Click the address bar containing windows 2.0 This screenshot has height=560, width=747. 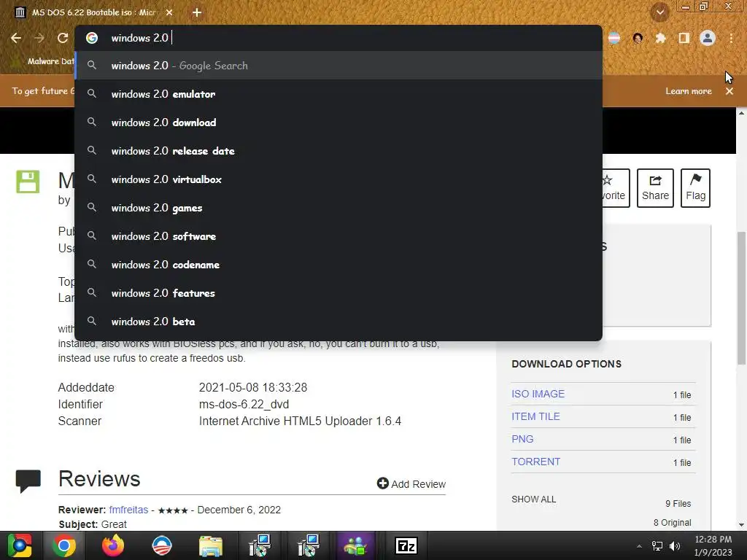[338, 38]
